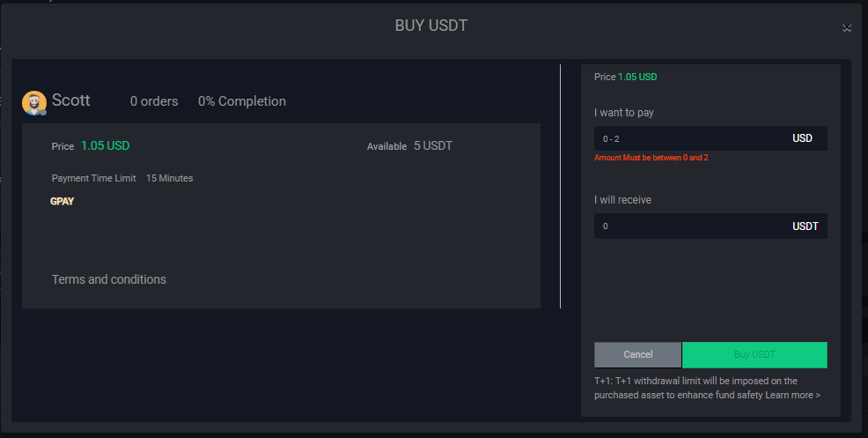The height and width of the screenshot is (438, 868).
Task: Click the Cancel button
Action: point(637,354)
